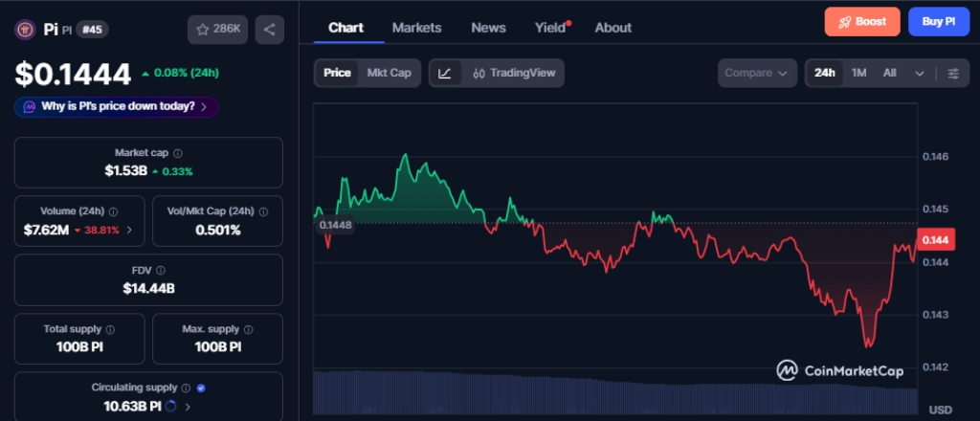
Task: Click the Pi coin logo icon
Action: 25,30
